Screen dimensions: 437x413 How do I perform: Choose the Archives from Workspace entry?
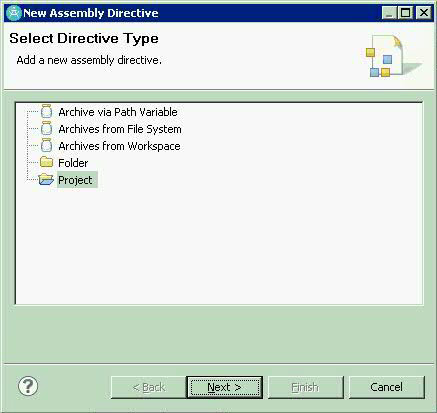point(119,146)
